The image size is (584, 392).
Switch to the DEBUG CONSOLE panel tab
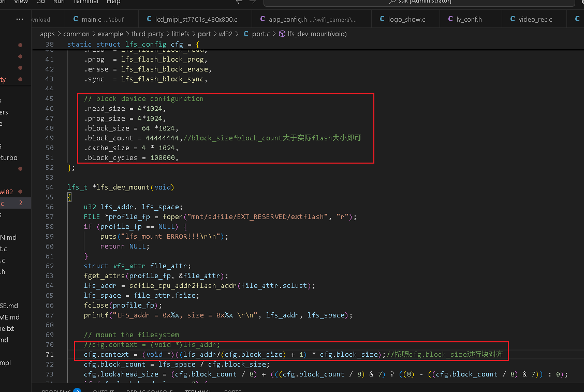(x=149, y=390)
